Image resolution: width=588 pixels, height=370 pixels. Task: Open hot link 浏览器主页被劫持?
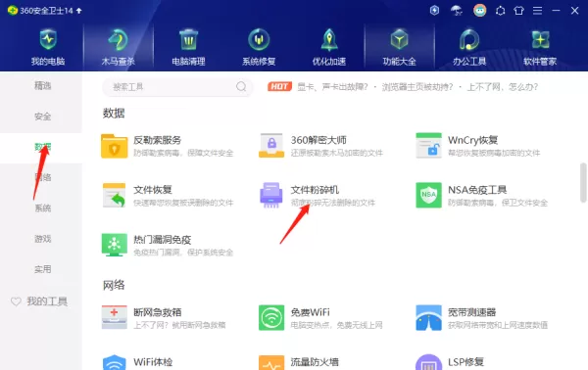tap(417, 87)
